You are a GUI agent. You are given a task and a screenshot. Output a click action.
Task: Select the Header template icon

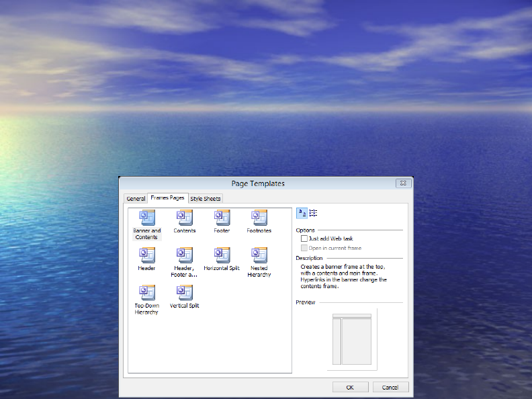pos(147,255)
